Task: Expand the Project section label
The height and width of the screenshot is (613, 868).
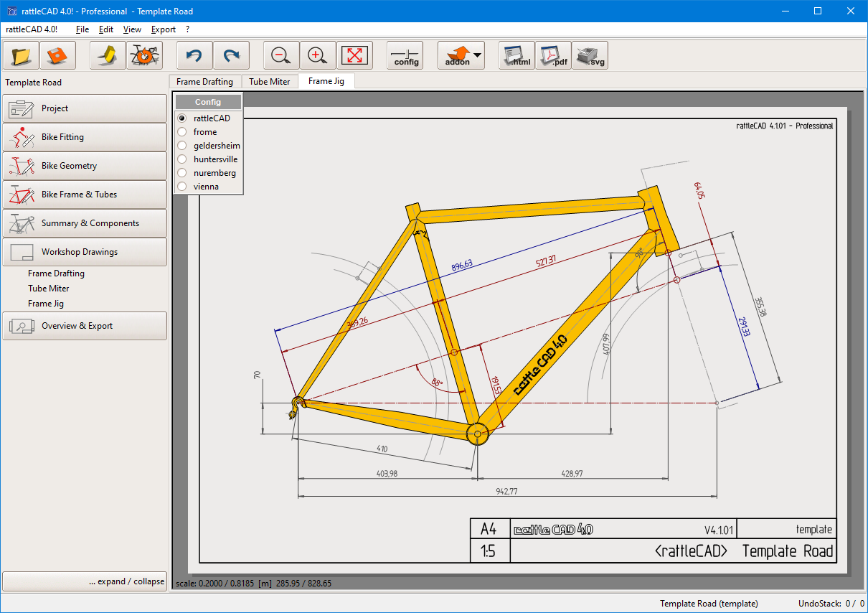Action: coord(55,108)
